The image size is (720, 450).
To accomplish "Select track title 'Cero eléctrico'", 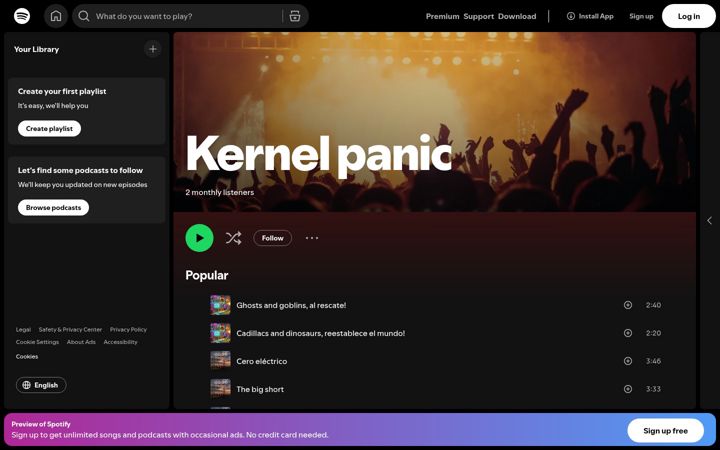I will tap(262, 361).
